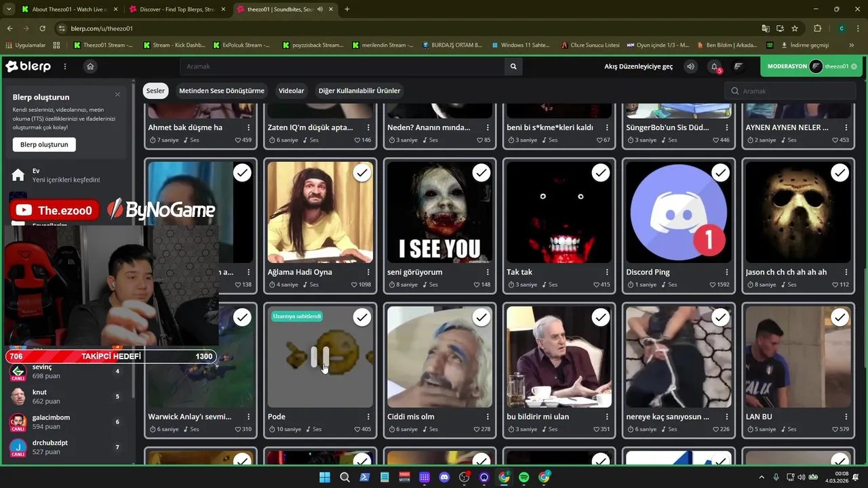The image size is (868, 488).
Task: Open options menu for Ciddi mis olm
Action: [x=488, y=416]
